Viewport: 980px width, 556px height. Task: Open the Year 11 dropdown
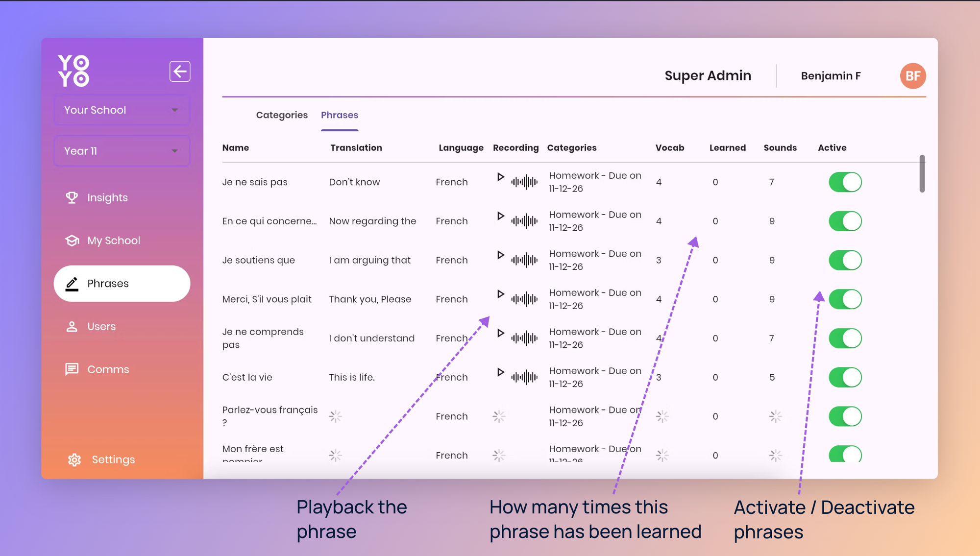122,151
